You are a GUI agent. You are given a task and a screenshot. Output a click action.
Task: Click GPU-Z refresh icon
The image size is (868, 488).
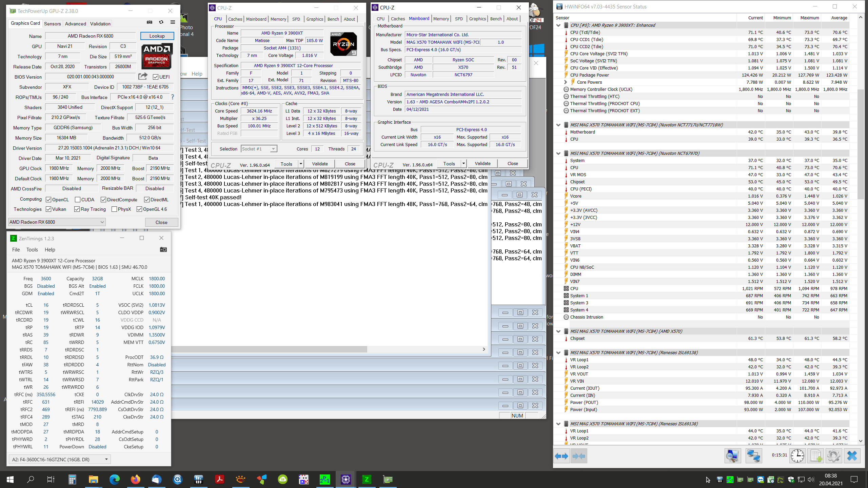pyautogui.click(x=161, y=22)
